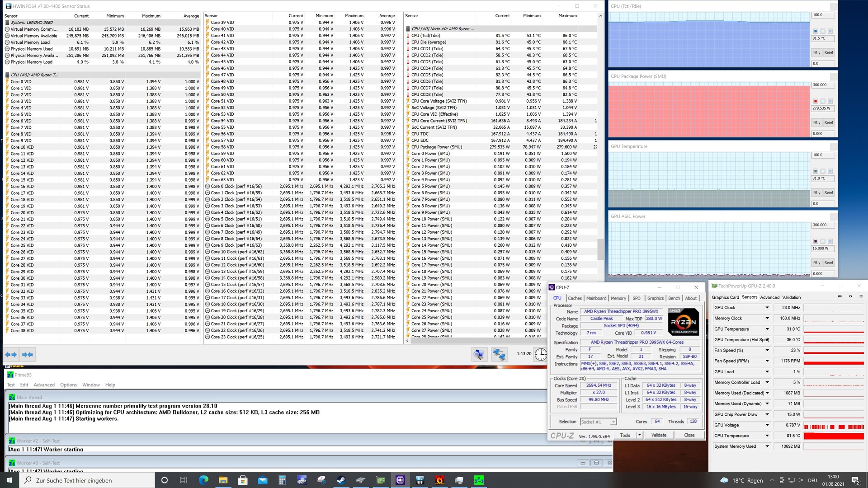Click HWiNFO expand columns arrows icon
The width and height of the screenshot is (868, 488).
point(11,355)
